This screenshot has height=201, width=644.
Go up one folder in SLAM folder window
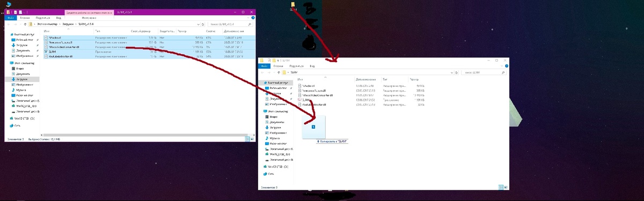click(x=279, y=72)
